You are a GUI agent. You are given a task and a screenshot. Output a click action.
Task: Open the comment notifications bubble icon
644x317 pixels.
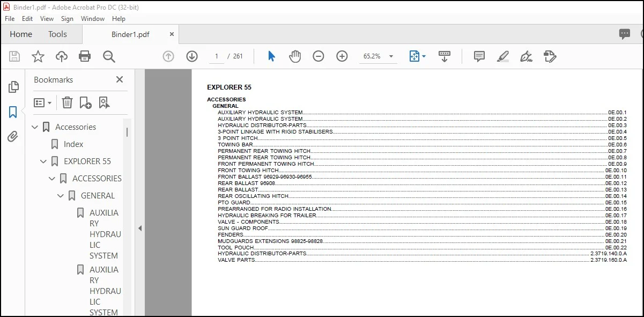625,34
